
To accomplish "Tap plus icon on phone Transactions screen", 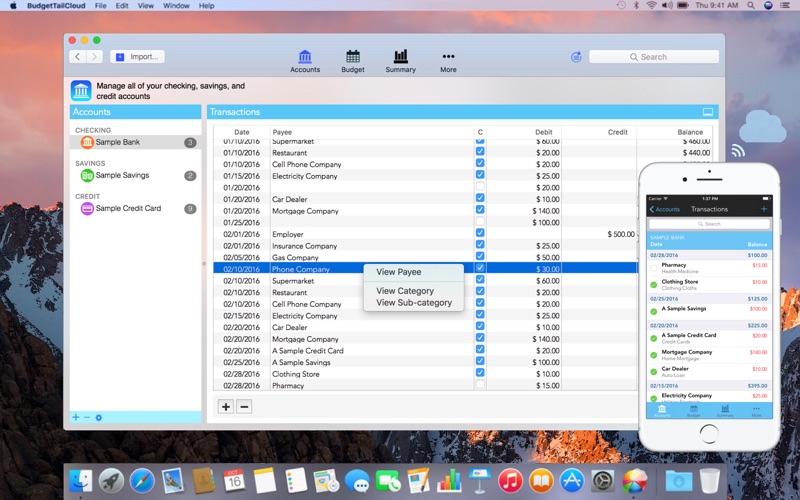I will click(x=764, y=209).
